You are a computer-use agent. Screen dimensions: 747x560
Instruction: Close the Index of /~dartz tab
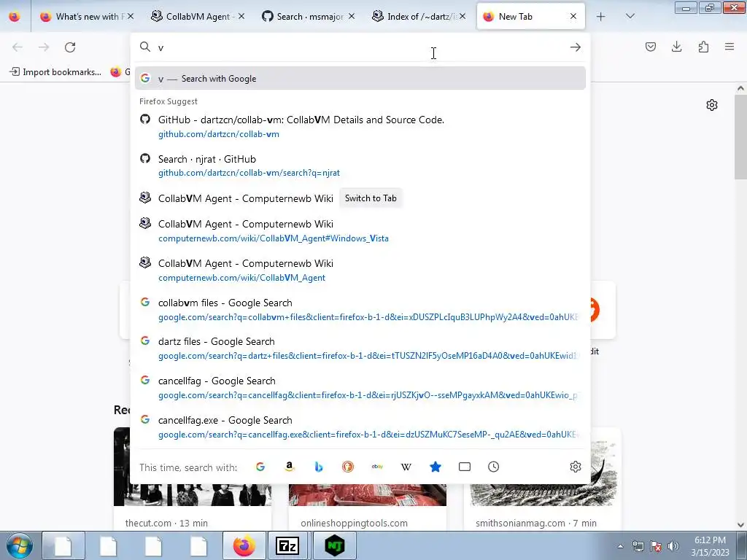pos(462,17)
